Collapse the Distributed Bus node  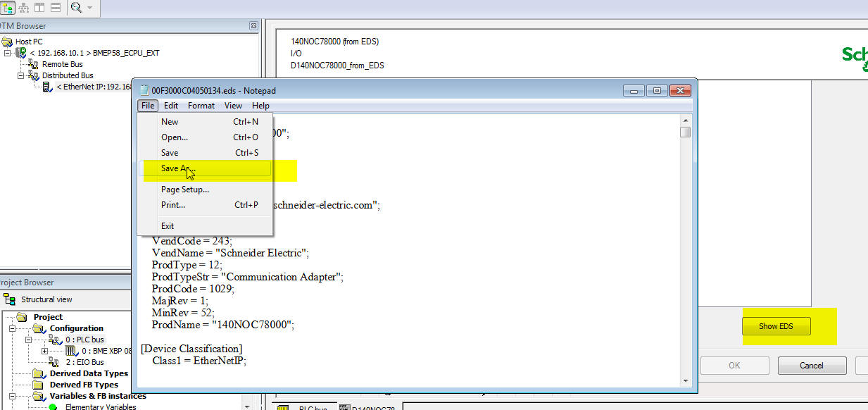click(20, 75)
